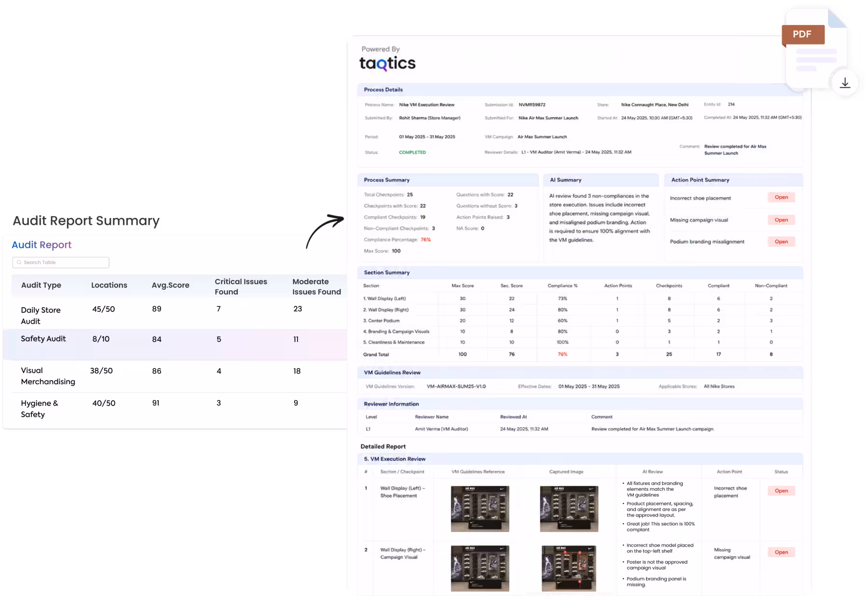Viewport: 868px width, 596px height.
Task: Click the search magnifier icon in Search Table
Action: (x=19, y=262)
